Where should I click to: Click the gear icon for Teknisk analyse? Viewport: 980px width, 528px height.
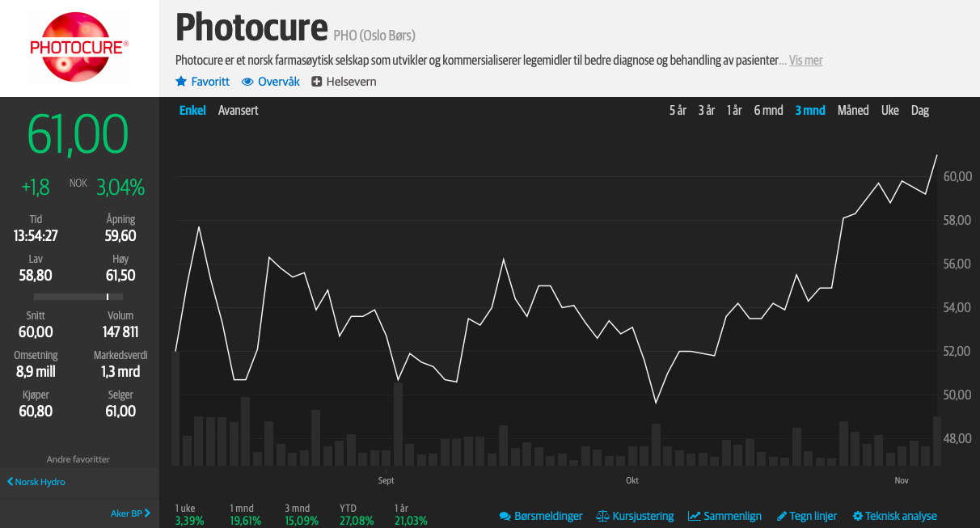(x=858, y=516)
